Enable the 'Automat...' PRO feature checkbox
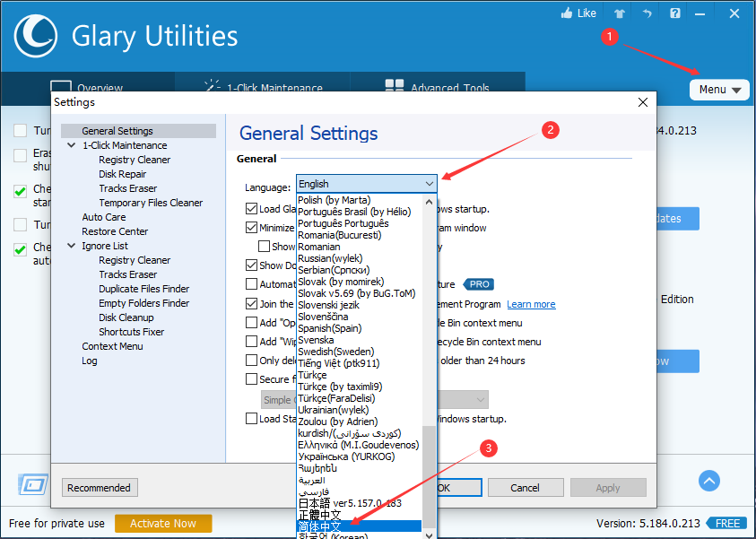Screen dimensions: 756x539 [x=251, y=284]
